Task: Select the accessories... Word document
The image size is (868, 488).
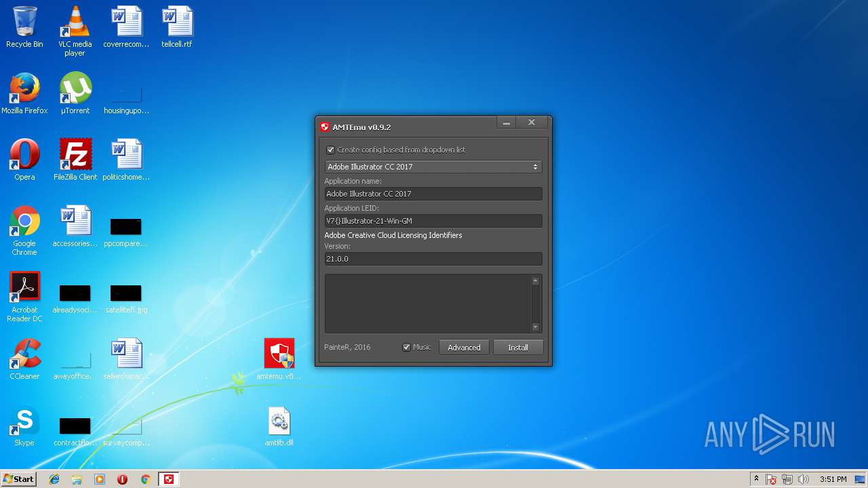Action: point(75,226)
